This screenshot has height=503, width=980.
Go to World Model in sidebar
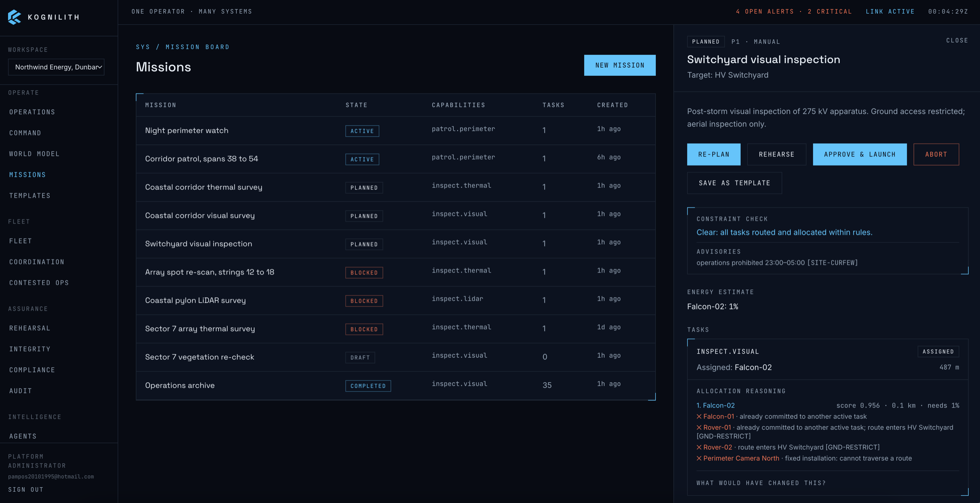click(x=34, y=154)
